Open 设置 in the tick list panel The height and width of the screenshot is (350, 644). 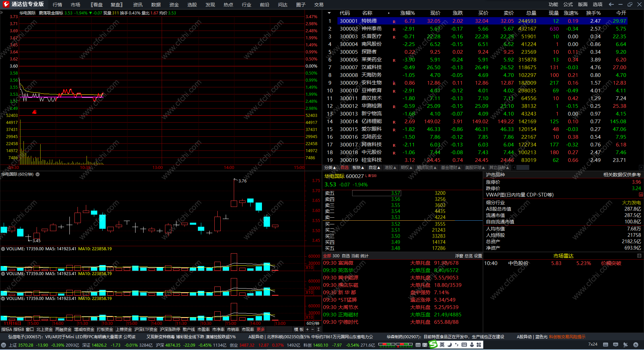pos(478,256)
